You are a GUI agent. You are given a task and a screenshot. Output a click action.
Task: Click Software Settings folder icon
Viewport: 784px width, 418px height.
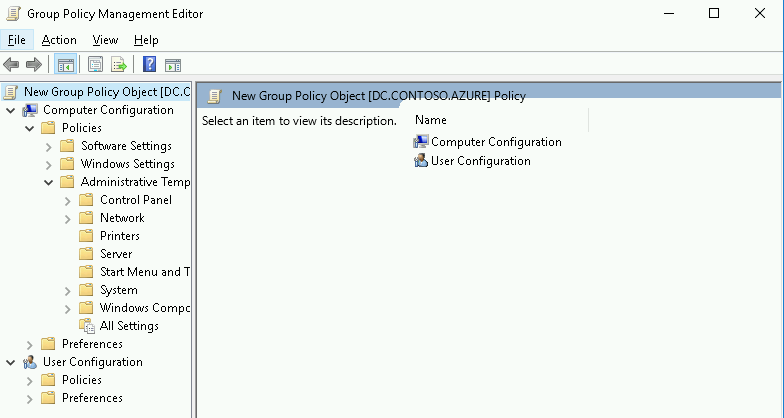point(67,146)
